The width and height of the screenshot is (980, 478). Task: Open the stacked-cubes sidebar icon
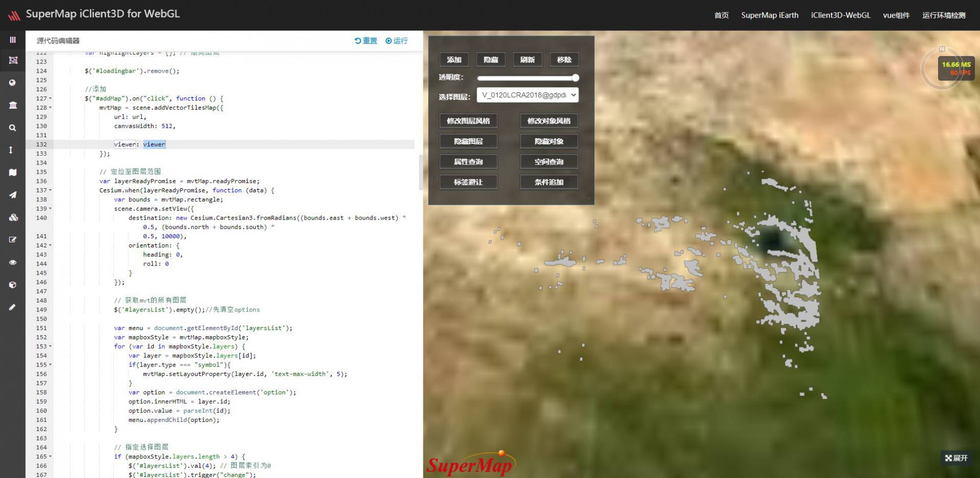tap(13, 217)
